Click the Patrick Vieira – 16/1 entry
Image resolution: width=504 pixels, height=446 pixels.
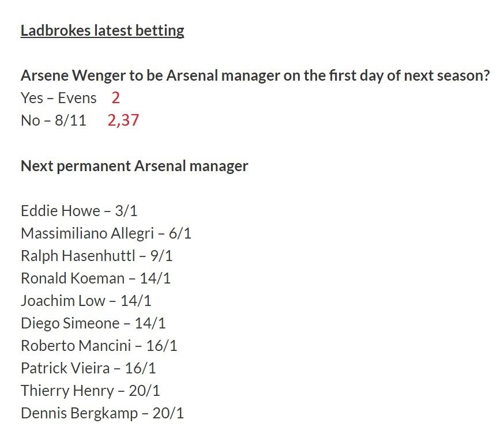tap(88, 368)
